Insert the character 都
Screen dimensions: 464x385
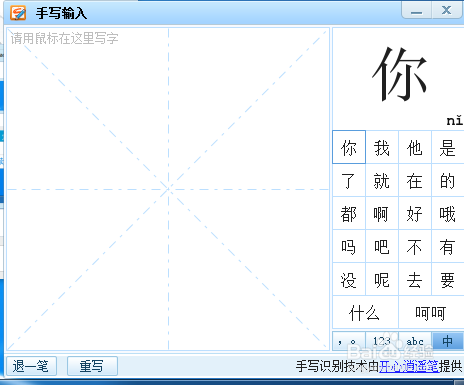coord(349,213)
